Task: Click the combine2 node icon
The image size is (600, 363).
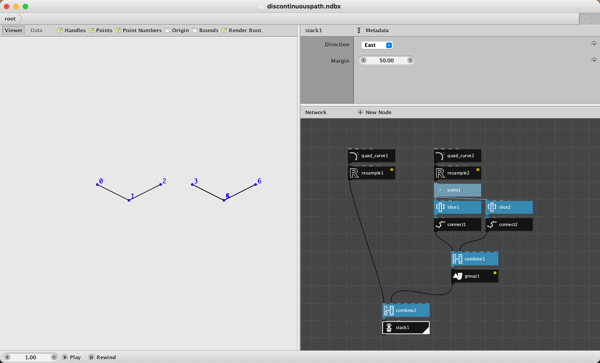Action: pyautogui.click(x=388, y=311)
